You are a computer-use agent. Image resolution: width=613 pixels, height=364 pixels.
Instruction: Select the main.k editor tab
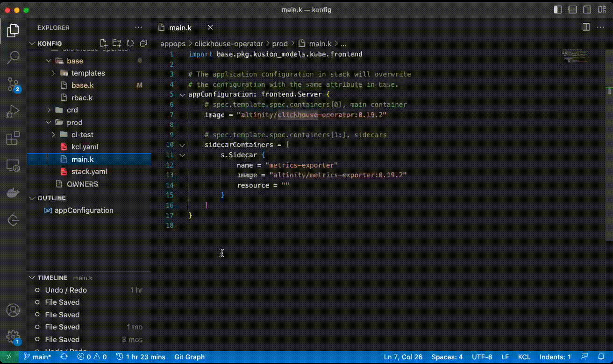point(180,28)
